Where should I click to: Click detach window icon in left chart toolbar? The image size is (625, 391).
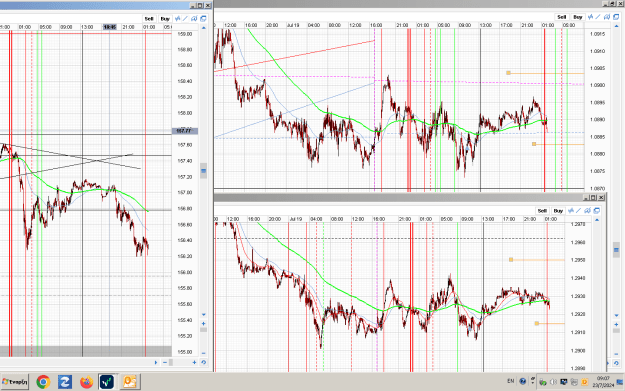pos(203,19)
